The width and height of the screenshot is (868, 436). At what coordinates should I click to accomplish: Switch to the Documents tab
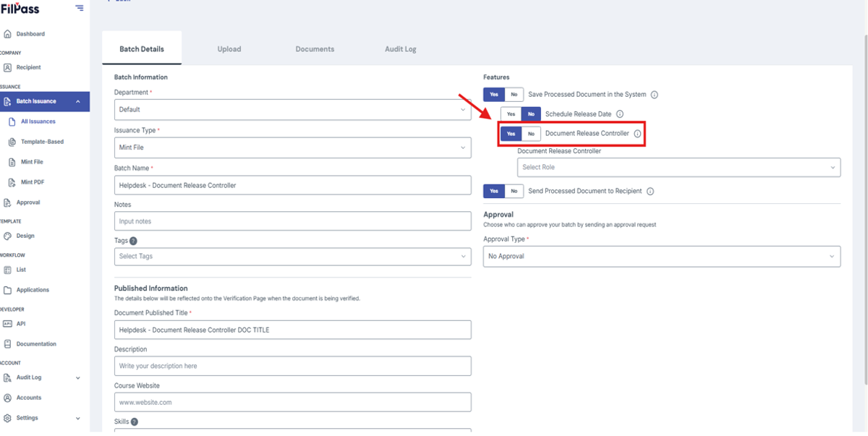[x=315, y=49]
